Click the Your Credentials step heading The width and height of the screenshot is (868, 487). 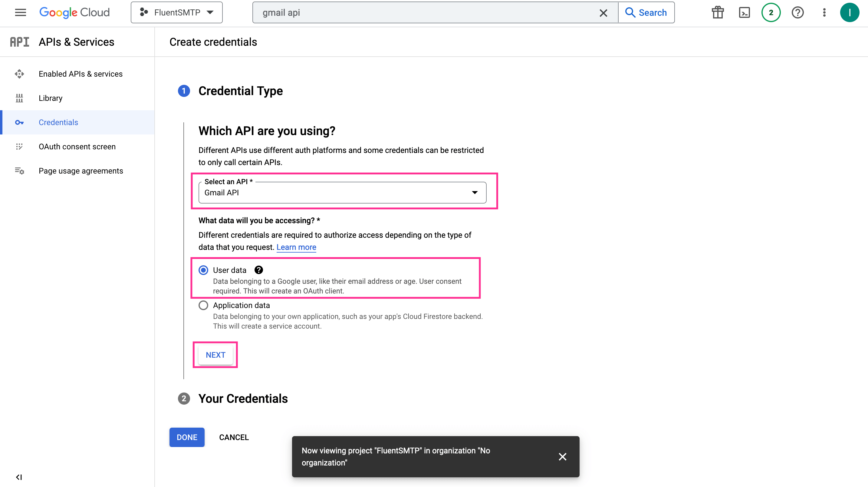tap(243, 399)
